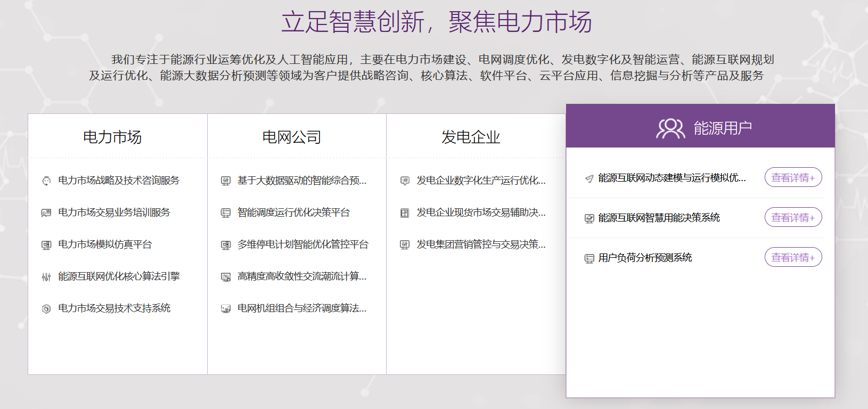Open 能源互联网动态建模与运行模拟优... link
Screen dimensions: 868x409
pos(672,178)
